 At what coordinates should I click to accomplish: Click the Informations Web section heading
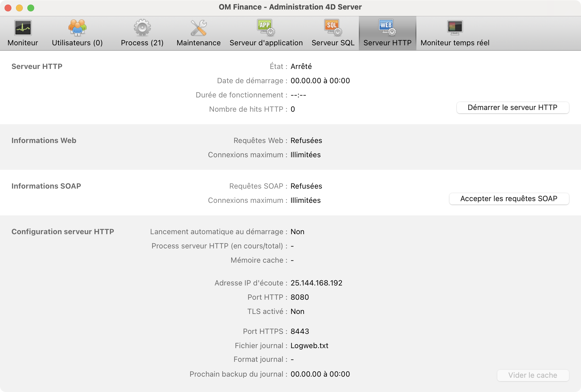44,140
